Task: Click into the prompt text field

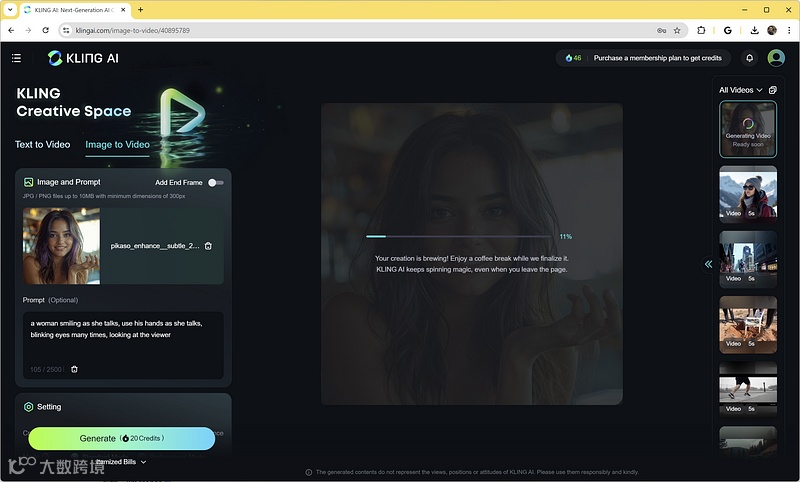Action: [123, 345]
